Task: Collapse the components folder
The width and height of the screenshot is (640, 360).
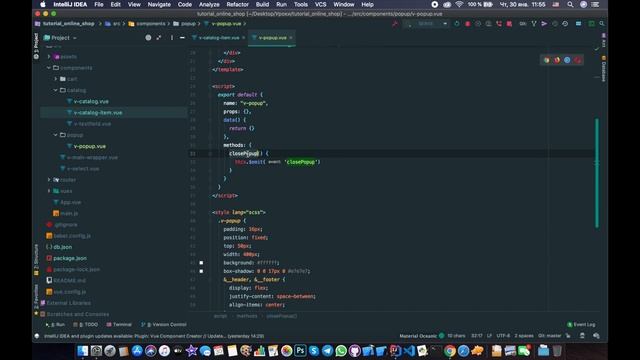Action: (49, 68)
